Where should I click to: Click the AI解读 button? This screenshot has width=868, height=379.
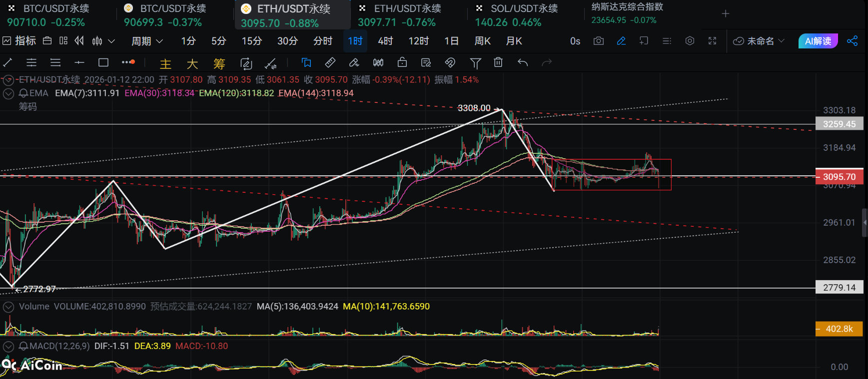click(x=818, y=41)
